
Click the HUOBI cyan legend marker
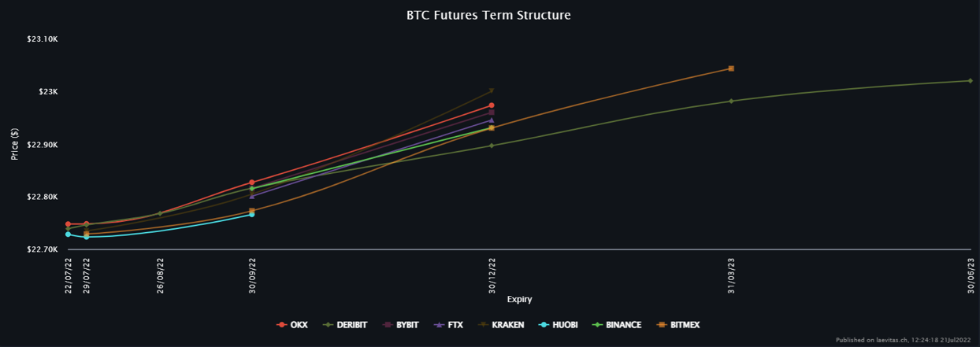(545, 325)
